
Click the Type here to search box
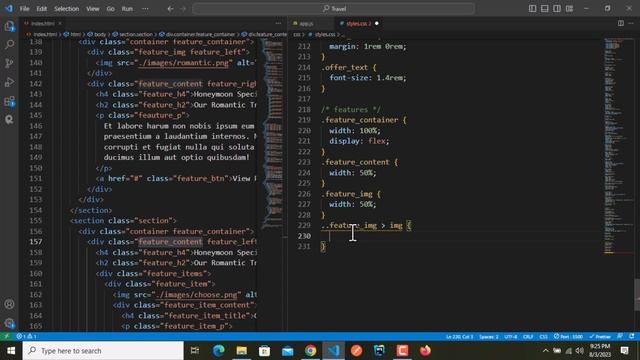click(103, 351)
